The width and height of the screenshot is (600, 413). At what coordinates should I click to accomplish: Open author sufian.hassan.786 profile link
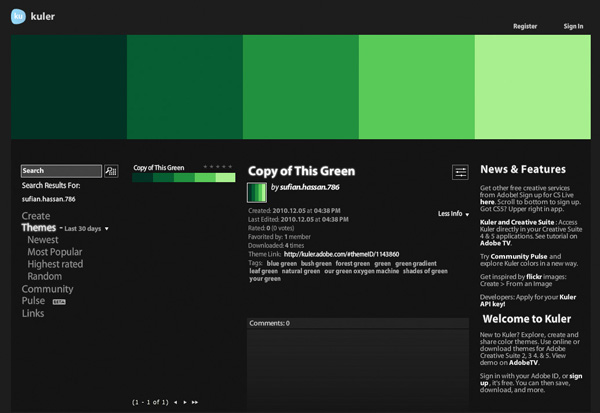point(310,187)
